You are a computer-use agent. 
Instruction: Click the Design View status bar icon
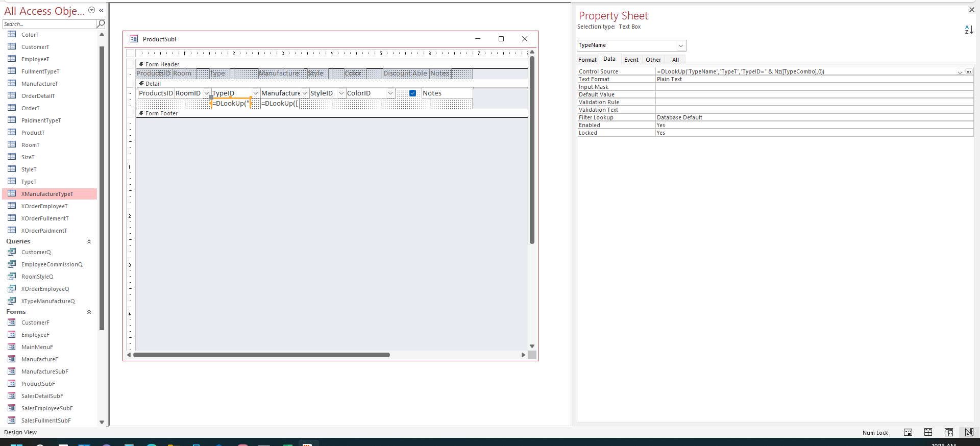[969, 432]
